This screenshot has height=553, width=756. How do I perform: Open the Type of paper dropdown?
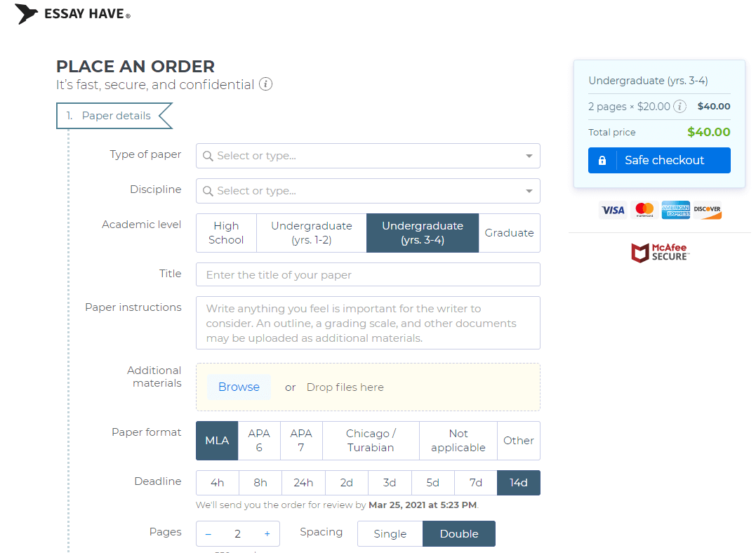point(368,156)
